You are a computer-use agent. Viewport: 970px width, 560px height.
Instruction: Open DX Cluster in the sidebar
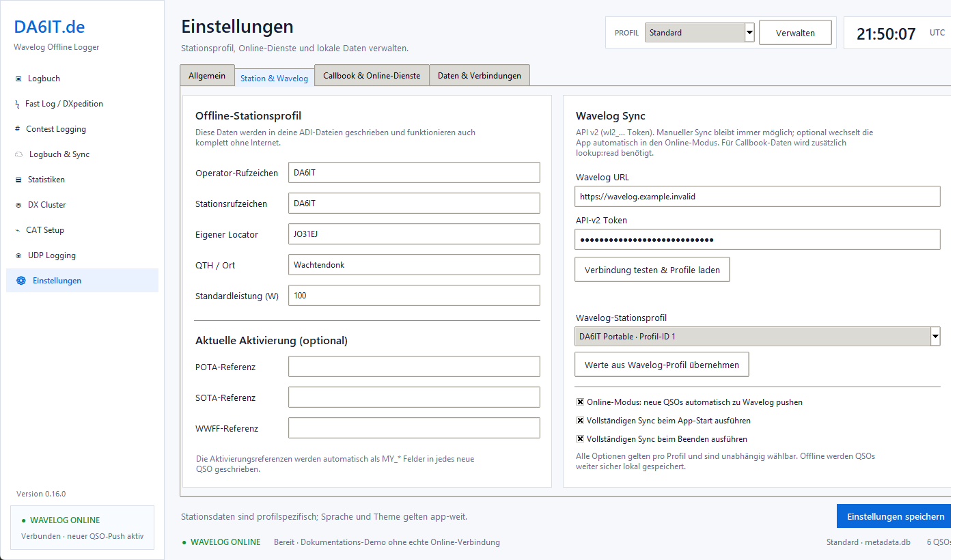82,205
